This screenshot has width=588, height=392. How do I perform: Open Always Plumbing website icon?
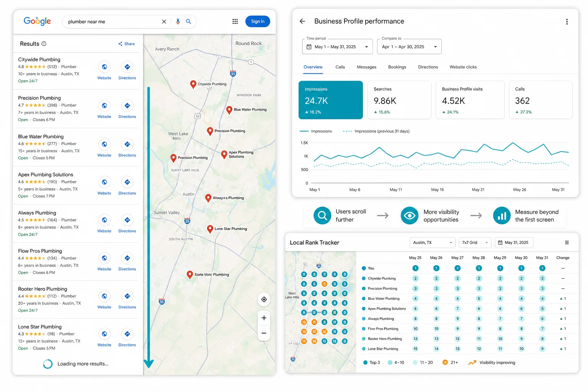click(x=104, y=220)
